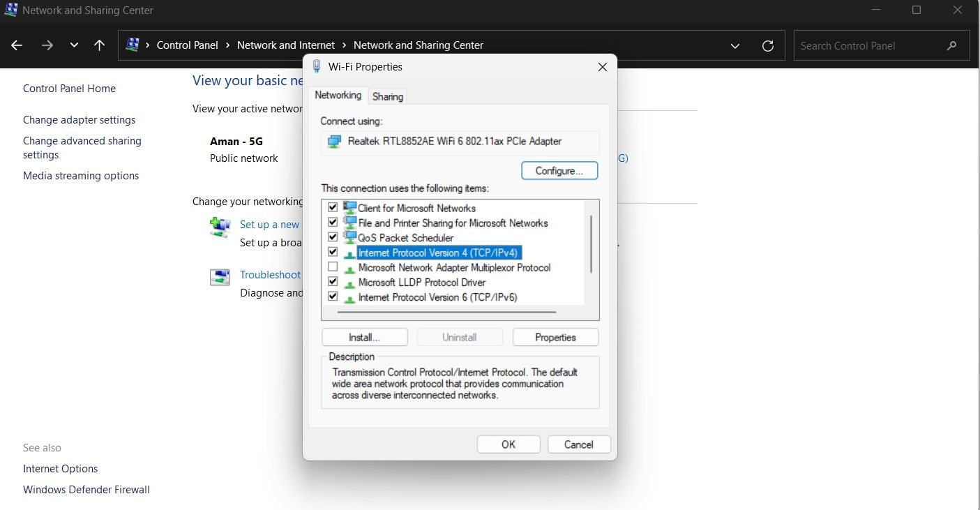Confirm with the OK button

(508, 444)
